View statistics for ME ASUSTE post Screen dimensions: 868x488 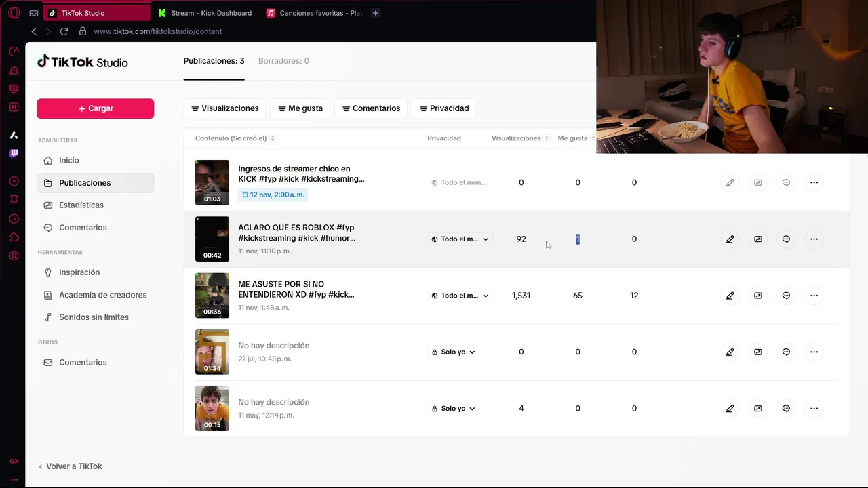(x=758, y=296)
